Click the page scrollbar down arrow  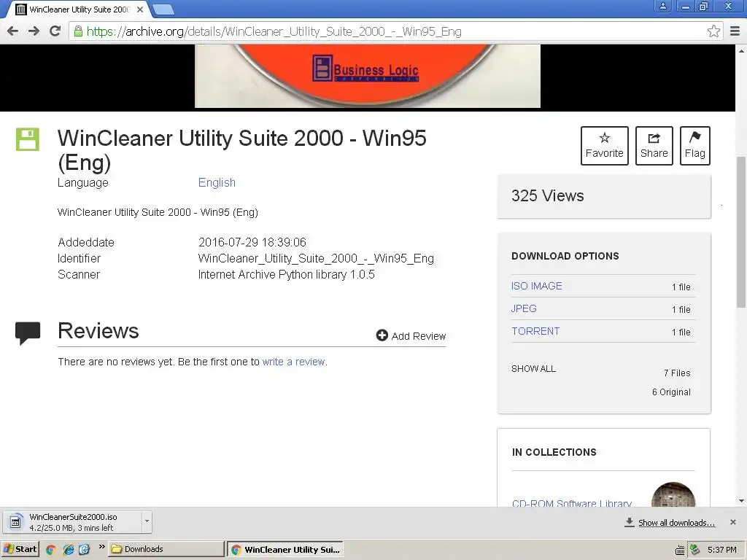click(x=741, y=501)
